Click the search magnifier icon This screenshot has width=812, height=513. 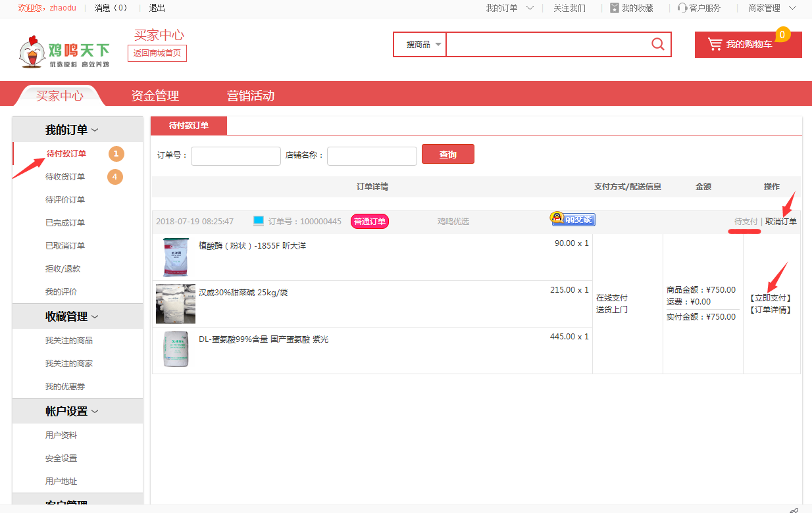coord(657,44)
